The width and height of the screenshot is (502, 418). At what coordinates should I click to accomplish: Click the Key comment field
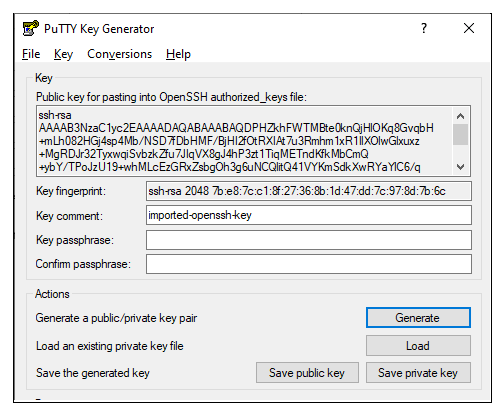(309, 215)
